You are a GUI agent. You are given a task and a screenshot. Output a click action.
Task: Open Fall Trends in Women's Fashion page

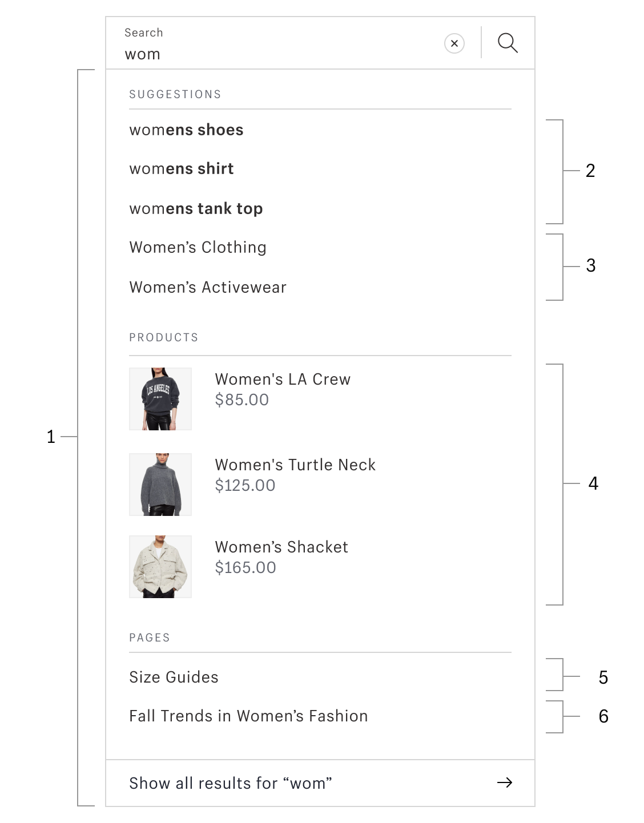point(248,716)
